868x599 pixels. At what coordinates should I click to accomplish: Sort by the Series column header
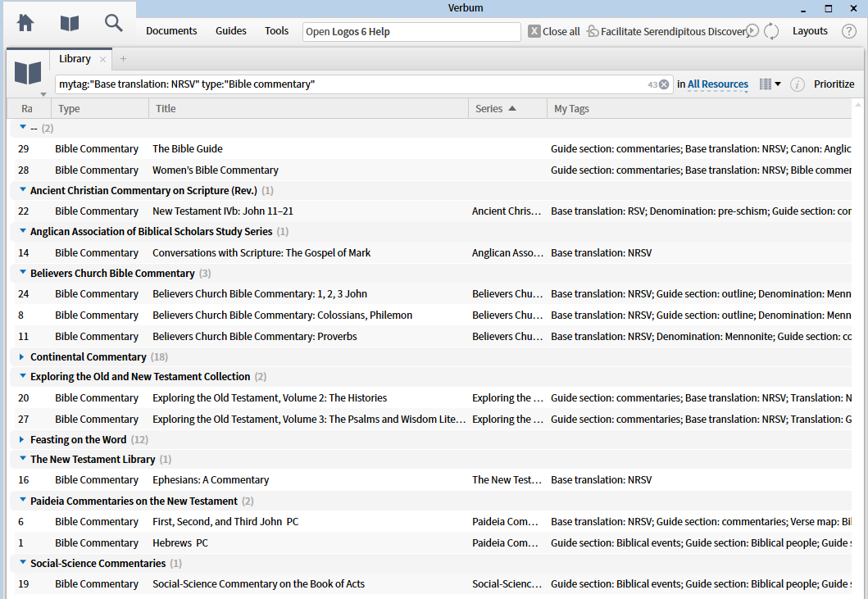point(507,108)
